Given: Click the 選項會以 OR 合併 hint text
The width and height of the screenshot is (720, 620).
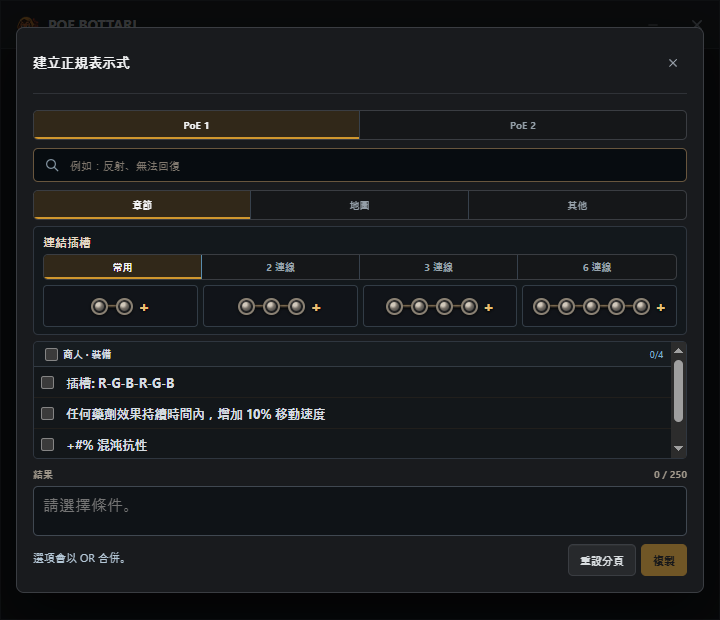Looking at the screenshot, I should (x=79, y=558).
